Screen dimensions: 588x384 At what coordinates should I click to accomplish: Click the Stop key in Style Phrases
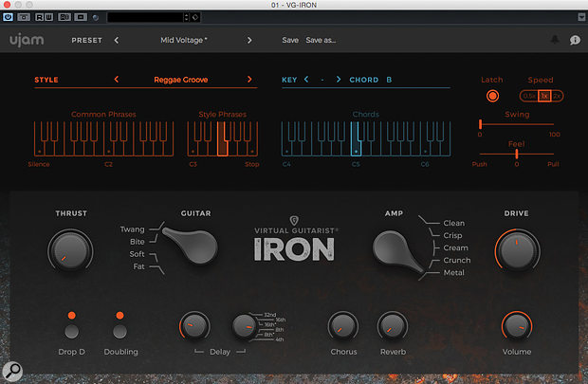253,149
